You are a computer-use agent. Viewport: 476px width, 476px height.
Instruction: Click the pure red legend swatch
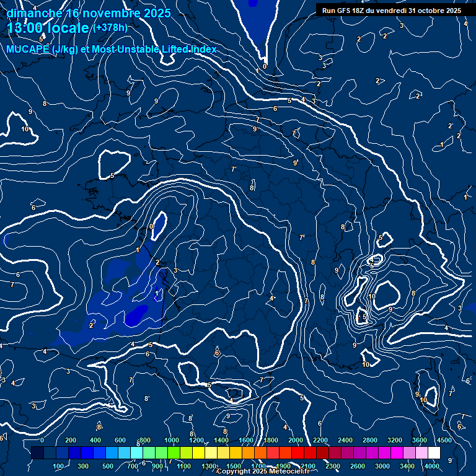pos(297,452)
